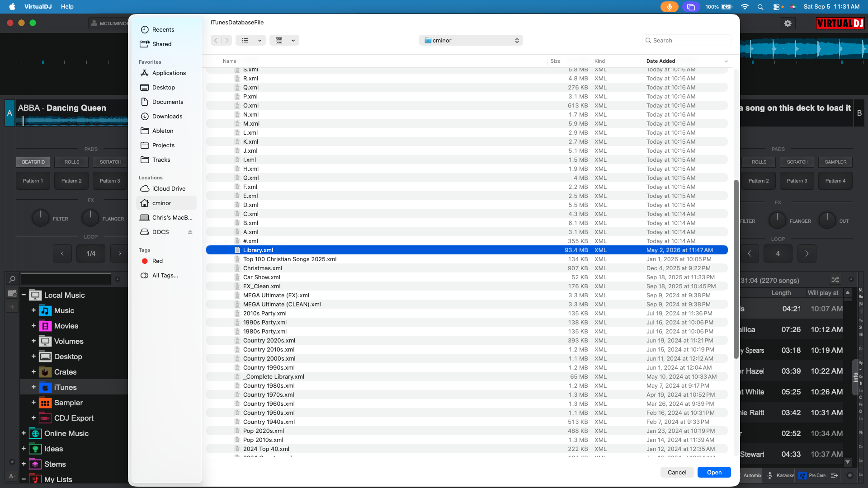
Task: Expand the Online Music tree node
Action: pos(24,433)
